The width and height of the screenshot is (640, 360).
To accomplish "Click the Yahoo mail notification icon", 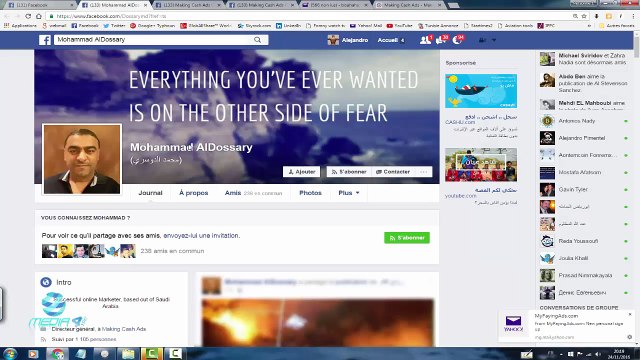I will [x=513, y=323].
